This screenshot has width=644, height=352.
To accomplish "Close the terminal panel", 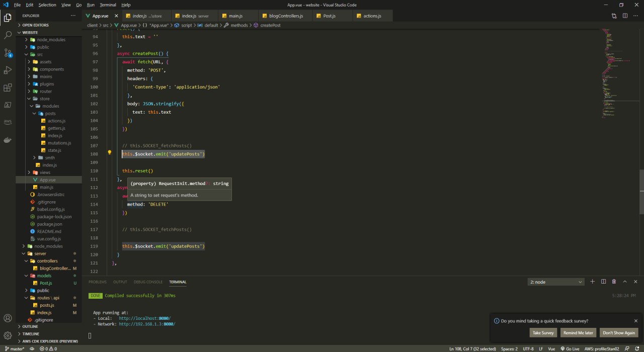I will point(636,282).
